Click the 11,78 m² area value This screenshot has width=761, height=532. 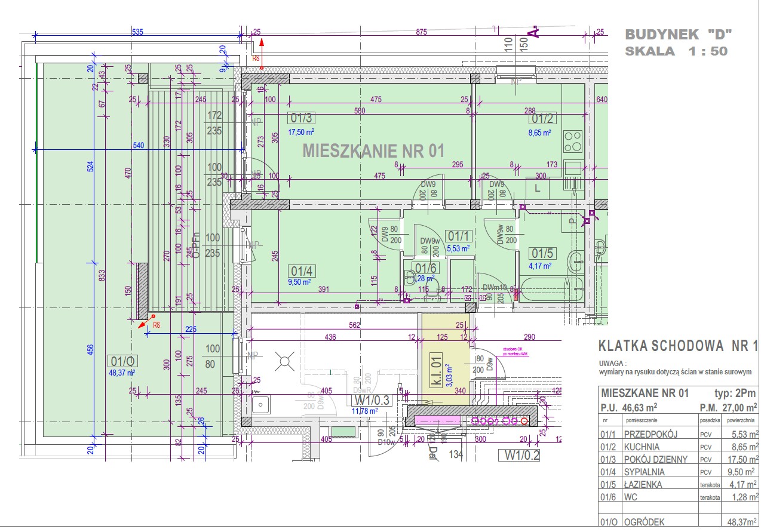[x=364, y=411]
